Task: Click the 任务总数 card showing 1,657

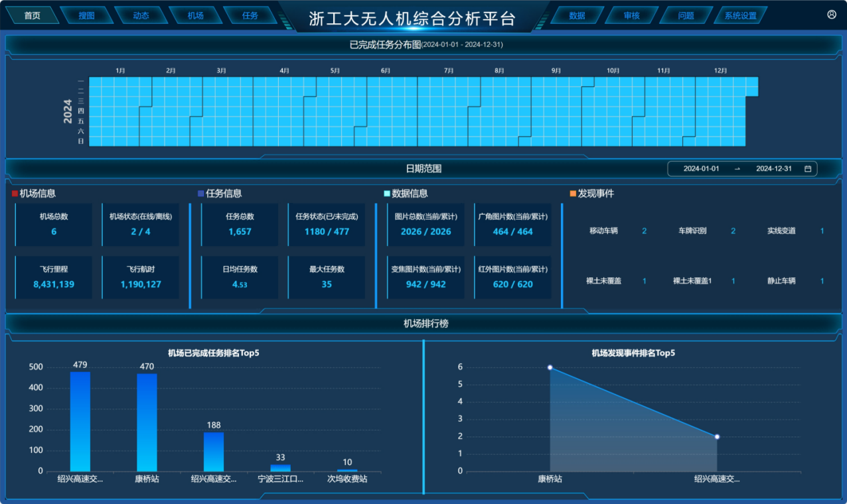Action: [240, 225]
